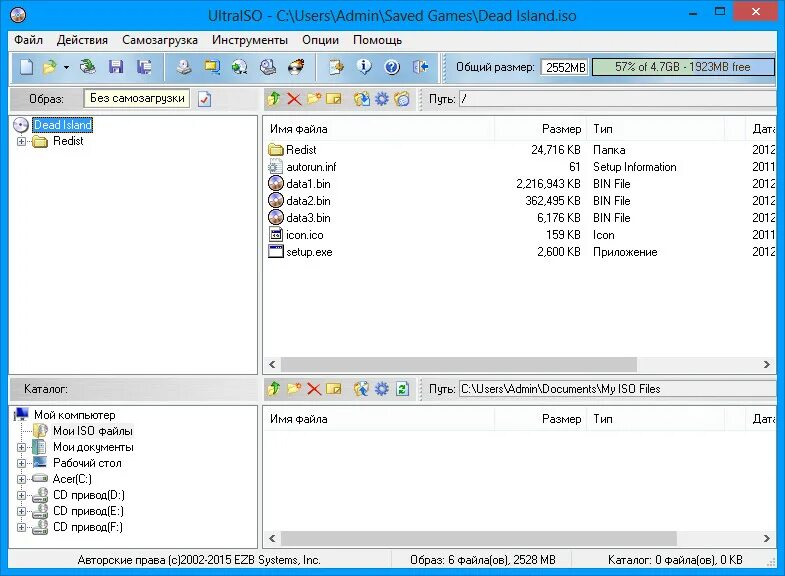The height and width of the screenshot is (576, 785).
Task: Create a new ISO image with the New icon
Action: [26, 67]
